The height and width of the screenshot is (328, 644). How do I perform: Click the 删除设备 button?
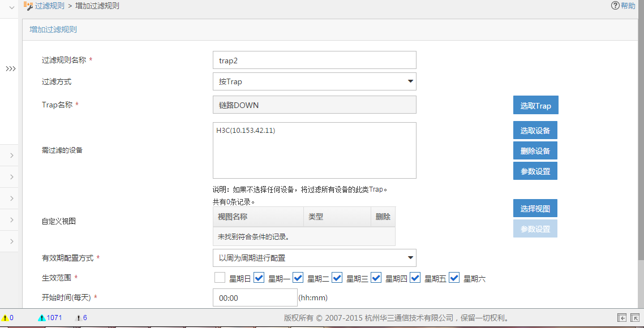coord(535,151)
